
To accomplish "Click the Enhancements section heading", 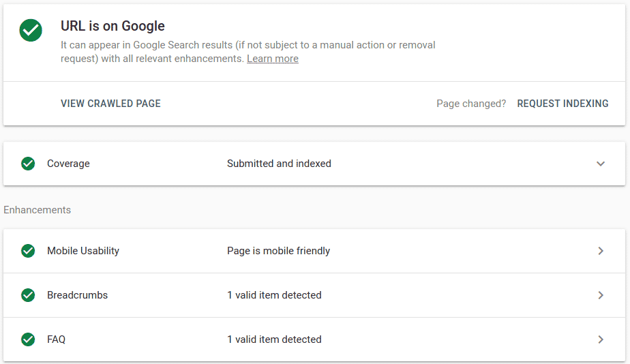I will [37, 210].
